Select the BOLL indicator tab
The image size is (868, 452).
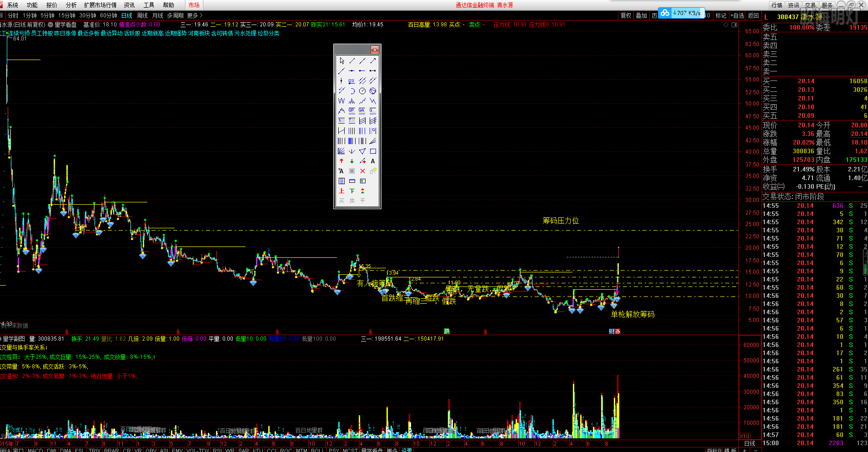pyautogui.click(x=317, y=450)
